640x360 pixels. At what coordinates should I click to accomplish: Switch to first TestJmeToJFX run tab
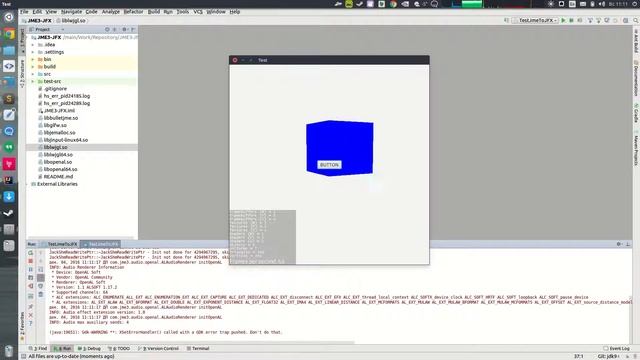pos(60,244)
